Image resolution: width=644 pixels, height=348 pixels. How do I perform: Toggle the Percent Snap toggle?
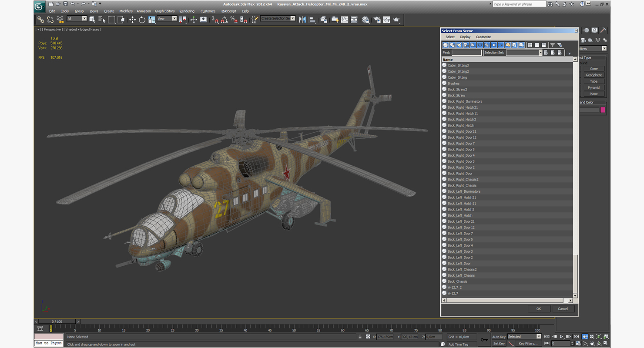click(x=234, y=20)
